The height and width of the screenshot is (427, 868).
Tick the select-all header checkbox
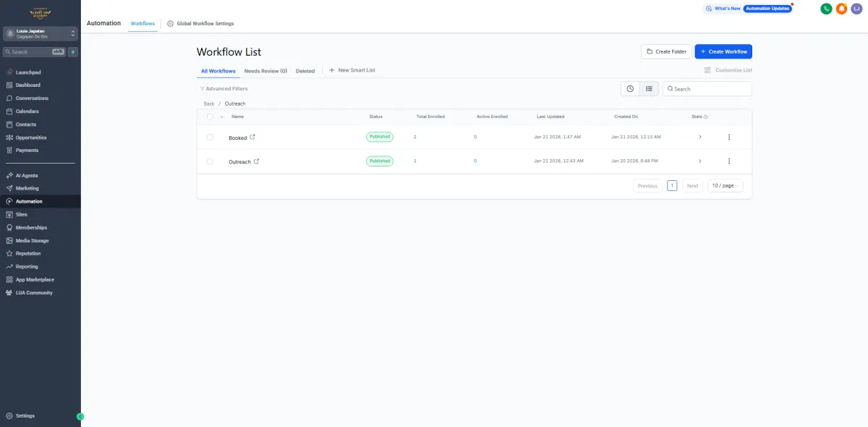210,117
